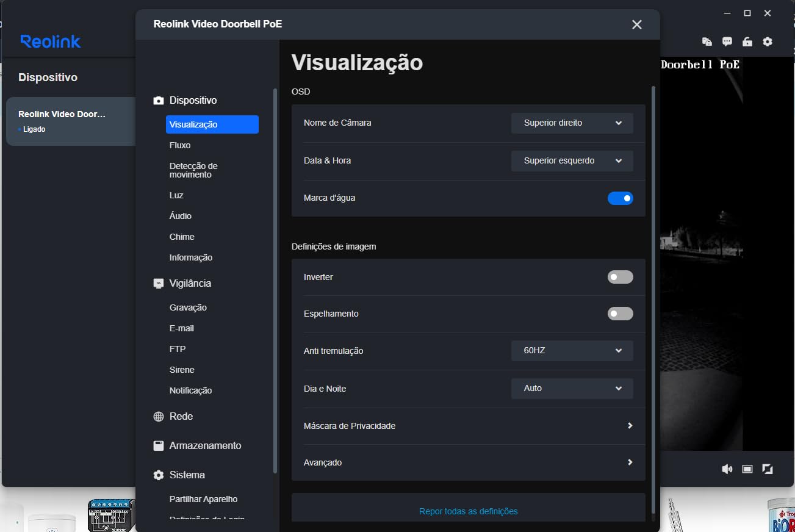The width and height of the screenshot is (795, 532).
Task: Open the Informação page
Action: click(191, 257)
